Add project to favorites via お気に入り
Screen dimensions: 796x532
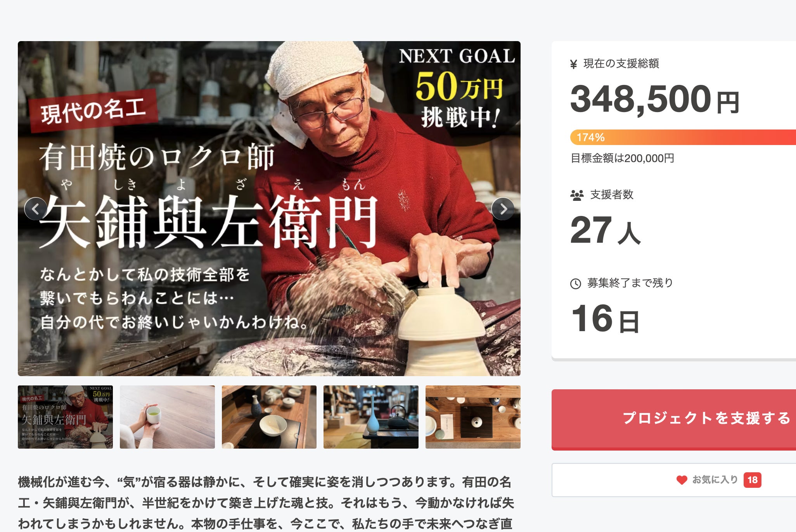(674, 480)
